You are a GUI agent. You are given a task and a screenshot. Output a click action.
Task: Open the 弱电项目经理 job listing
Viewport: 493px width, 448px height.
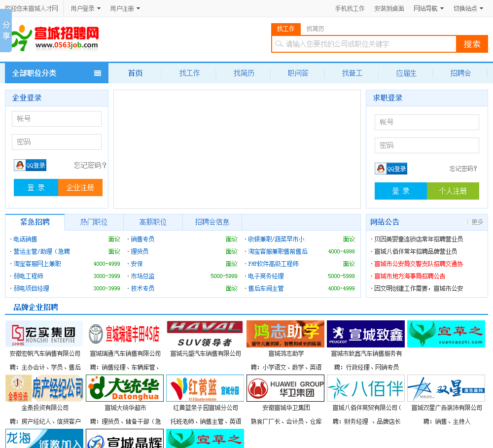click(31, 288)
